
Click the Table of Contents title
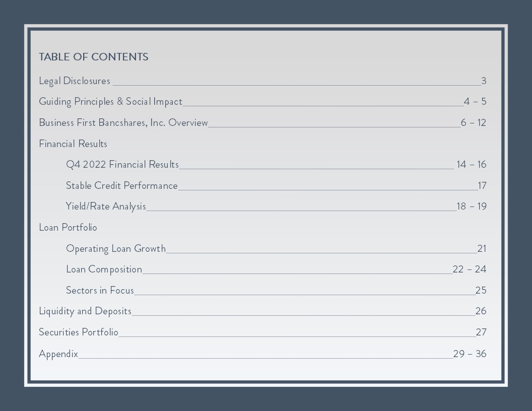(94, 57)
